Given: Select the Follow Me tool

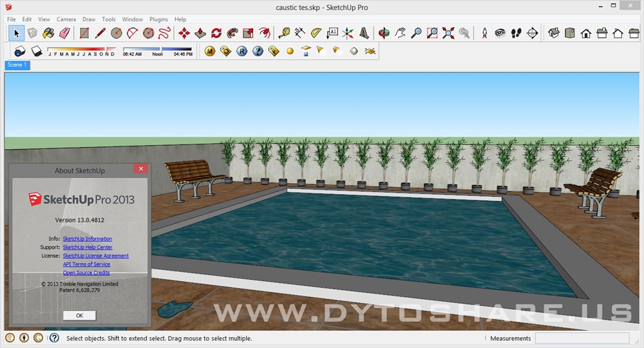Looking at the screenshot, I should [232, 34].
